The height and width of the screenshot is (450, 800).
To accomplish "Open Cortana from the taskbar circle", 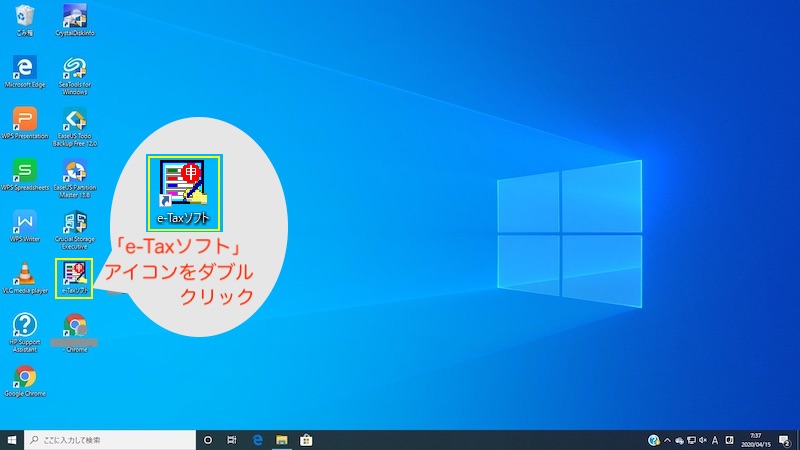I will (x=208, y=440).
